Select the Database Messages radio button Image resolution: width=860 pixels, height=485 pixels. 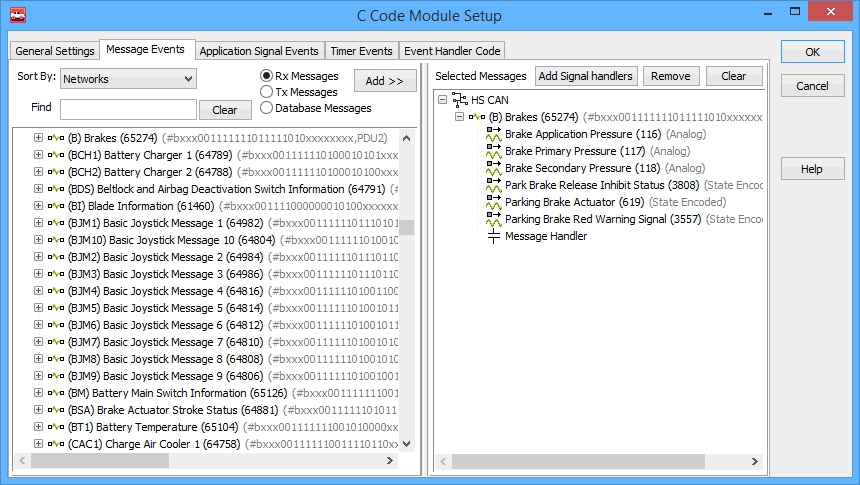pos(267,108)
